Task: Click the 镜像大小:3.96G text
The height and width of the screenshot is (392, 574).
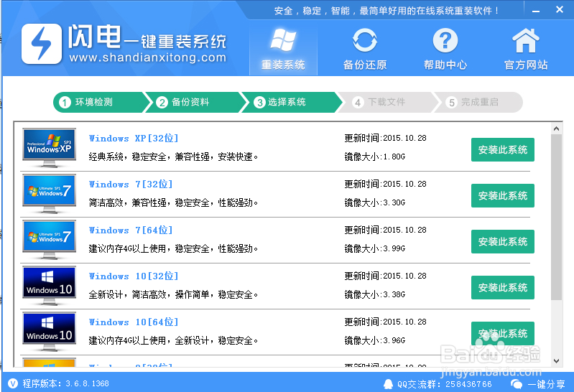Action: (375, 340)
